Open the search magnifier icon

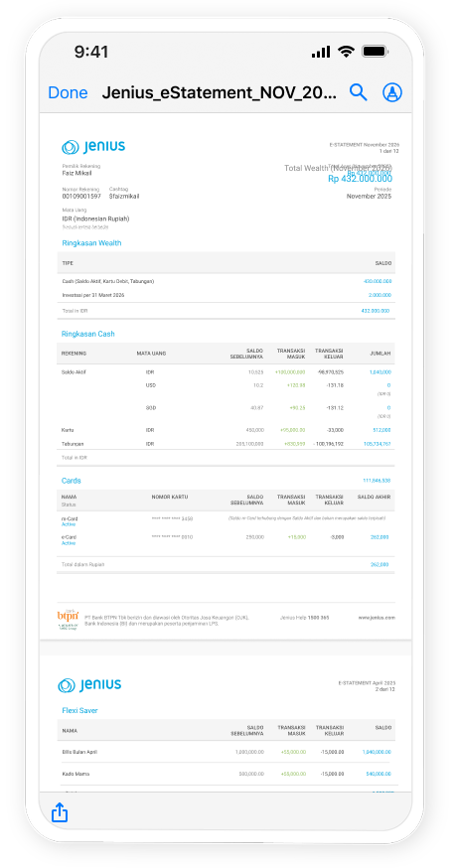359,92
